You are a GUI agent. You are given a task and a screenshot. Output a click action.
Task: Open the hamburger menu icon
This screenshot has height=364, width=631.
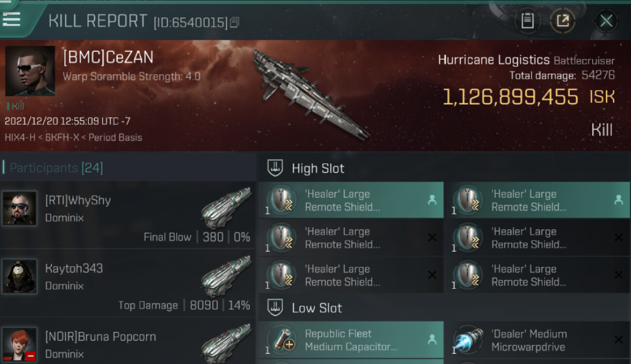[x=11, y=18]
